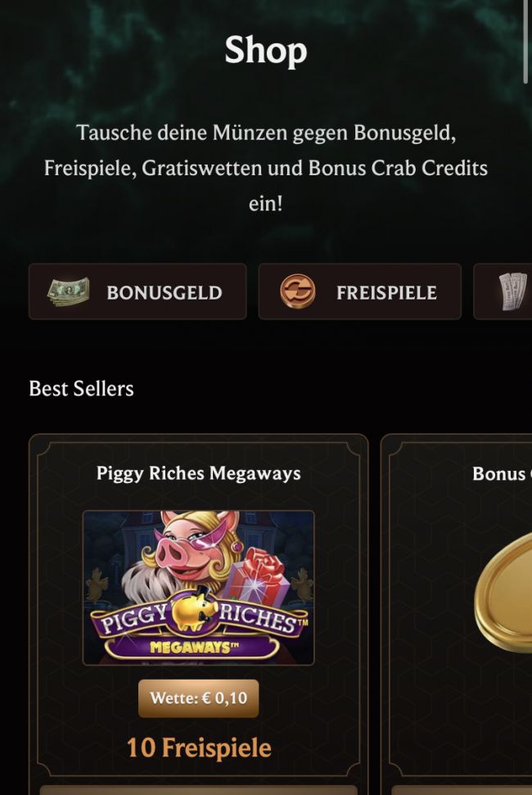Click the page scrollbar at top right
532x795 pixels.
point(525,41)
